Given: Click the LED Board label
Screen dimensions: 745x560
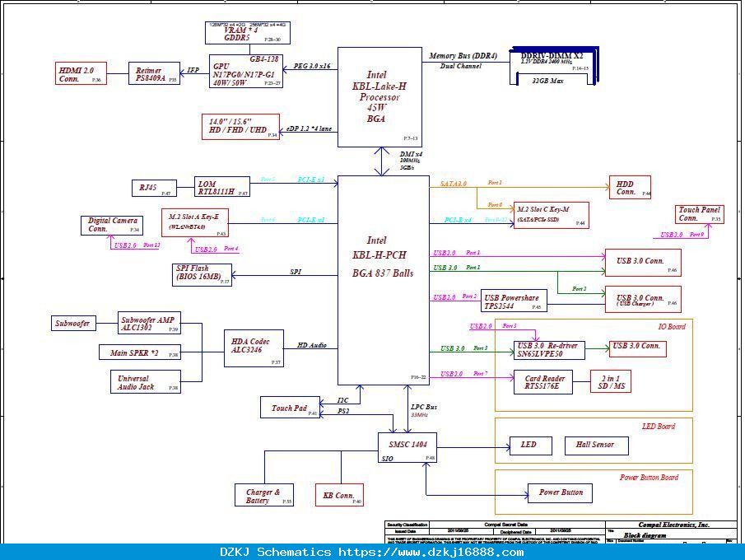Looking at the screenshot, I should [659, 427].
